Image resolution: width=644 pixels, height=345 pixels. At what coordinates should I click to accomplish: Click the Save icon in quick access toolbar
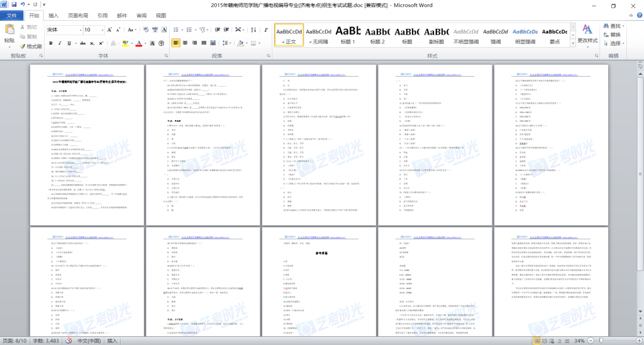pyautogui.click(x=14, y=5)
